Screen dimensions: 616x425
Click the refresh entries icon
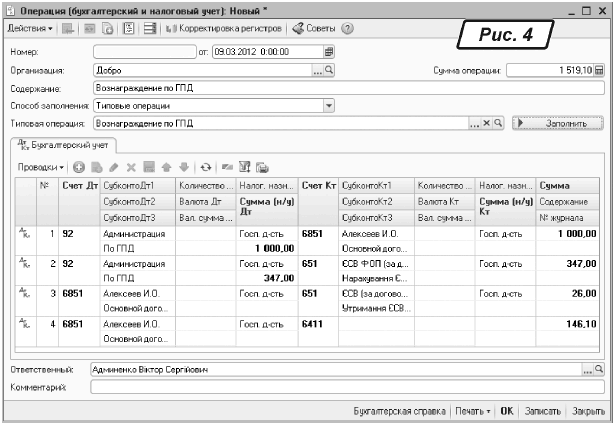point(206,166)
